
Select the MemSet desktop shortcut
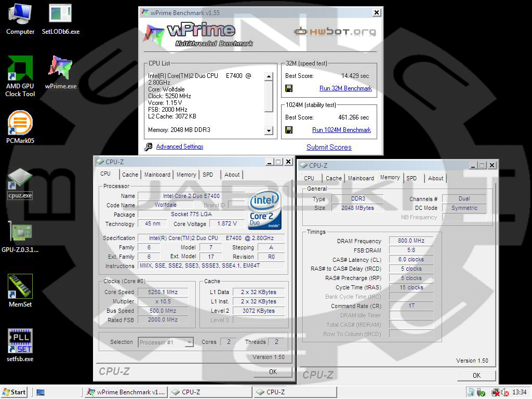20,291
